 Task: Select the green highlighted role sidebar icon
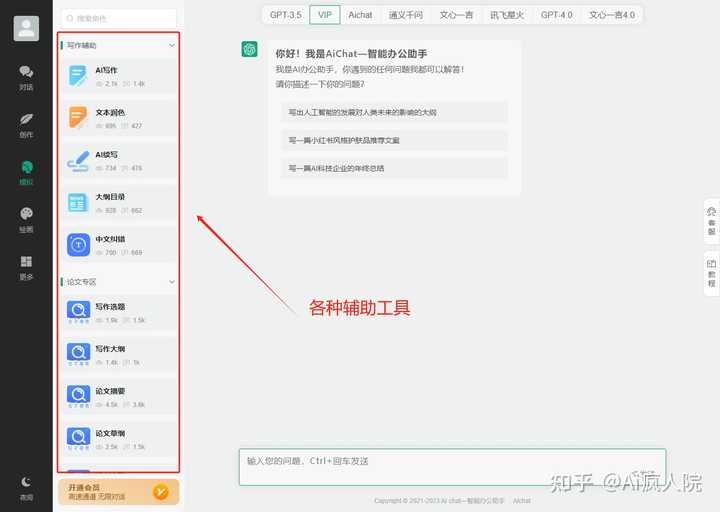[x=26, y=173]
